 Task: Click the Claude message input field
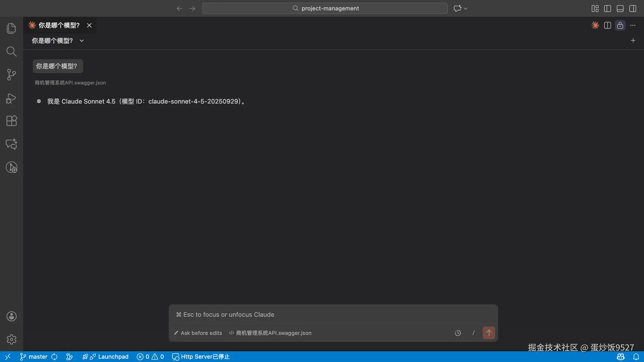tap(333, 314)
